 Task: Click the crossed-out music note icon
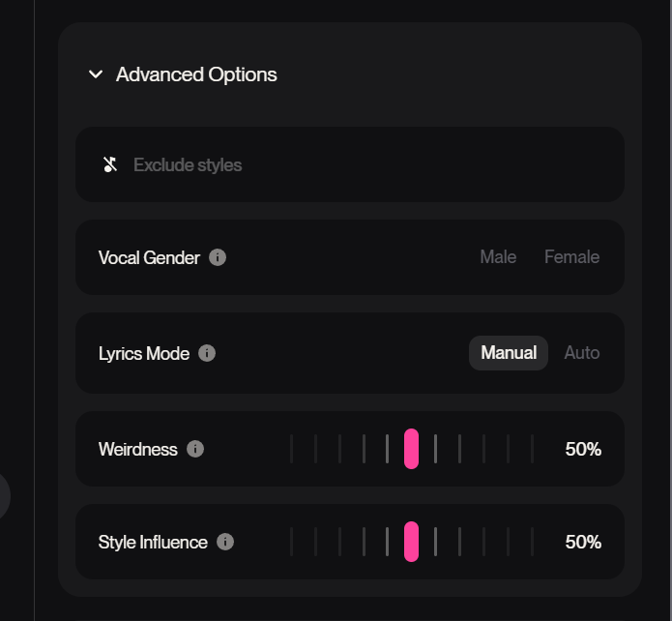[x=110, y=164]
